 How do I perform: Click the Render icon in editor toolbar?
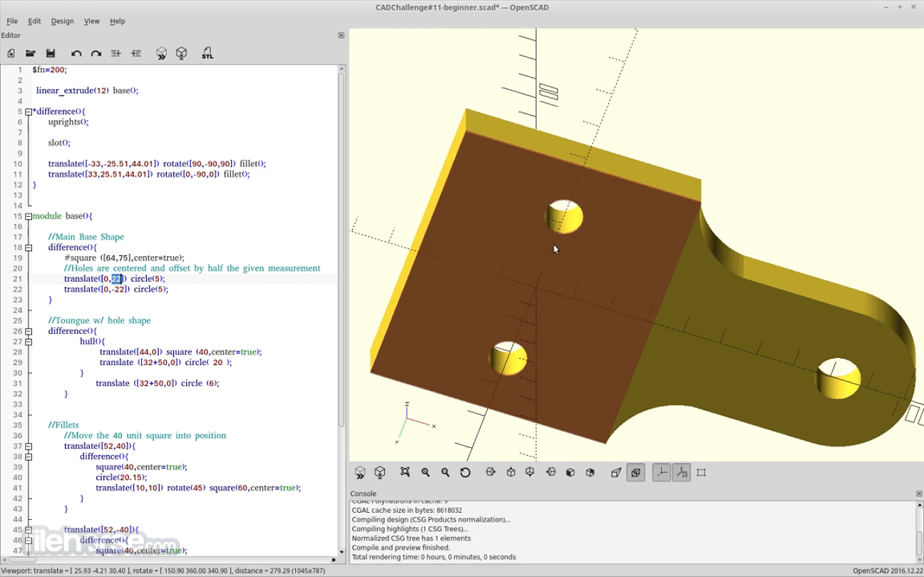[x=182, y=53]
